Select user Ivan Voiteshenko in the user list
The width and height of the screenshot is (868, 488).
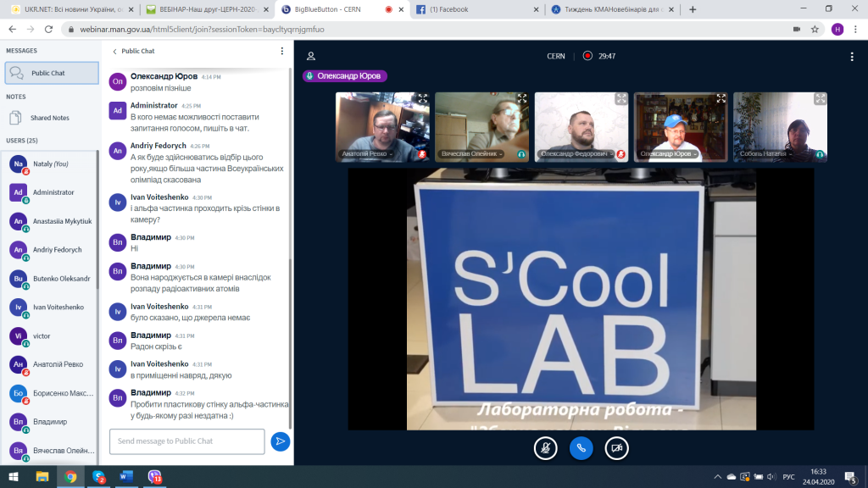tap(51, 307)
